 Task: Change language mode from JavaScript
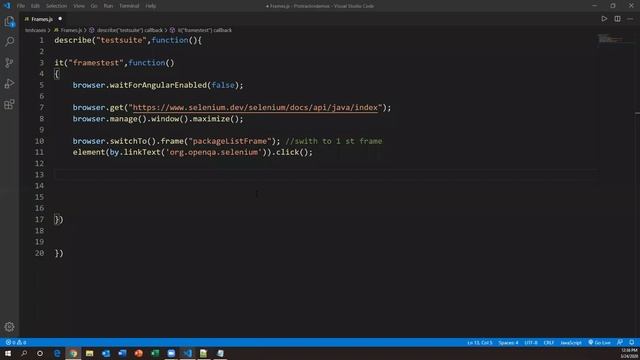[x=571, y=342]
